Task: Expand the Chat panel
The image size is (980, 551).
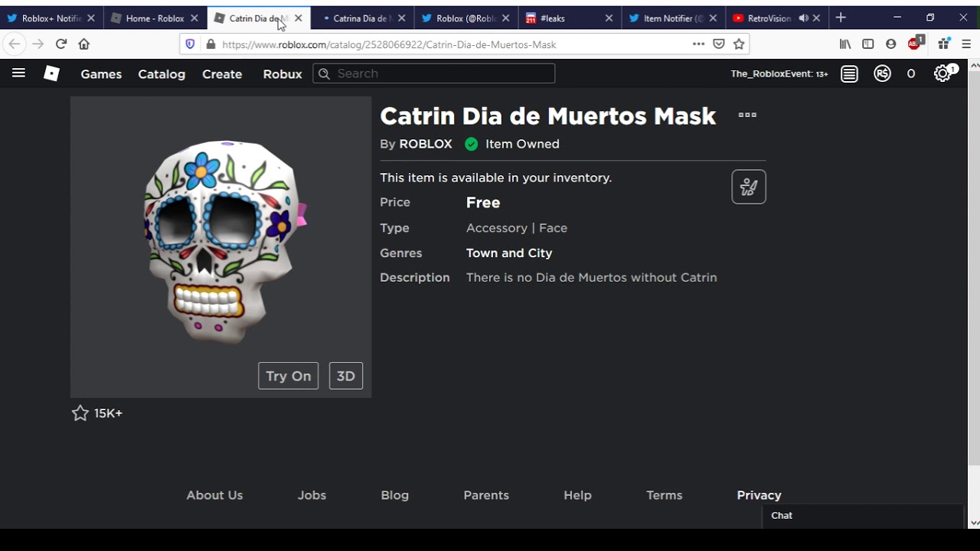Action: [x=863, y=516]
